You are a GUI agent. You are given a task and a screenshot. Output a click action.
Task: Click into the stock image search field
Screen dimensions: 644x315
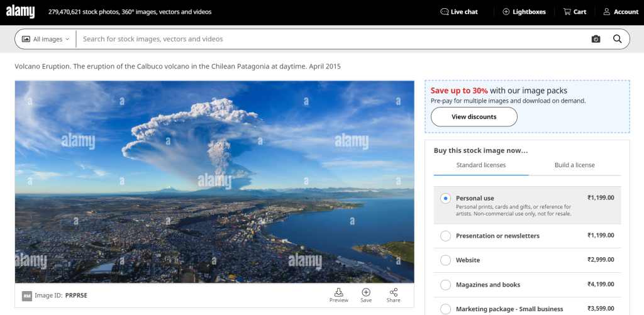coord(333,39)
